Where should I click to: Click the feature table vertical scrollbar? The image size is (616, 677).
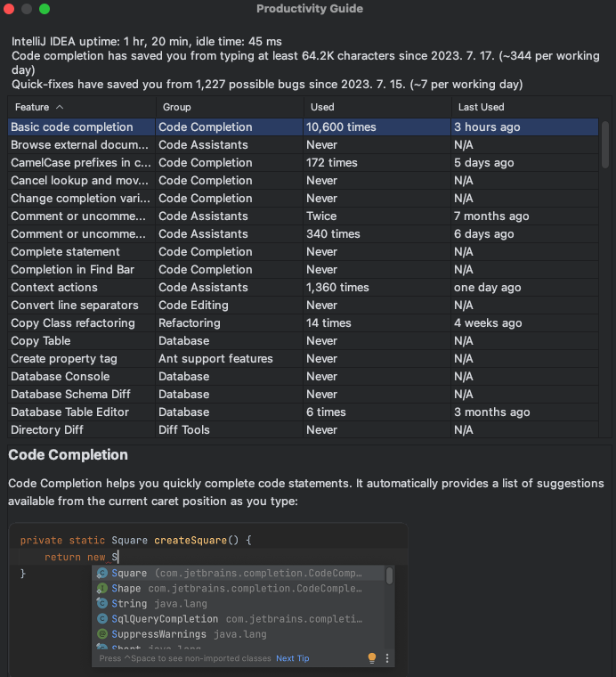[604, 144]
